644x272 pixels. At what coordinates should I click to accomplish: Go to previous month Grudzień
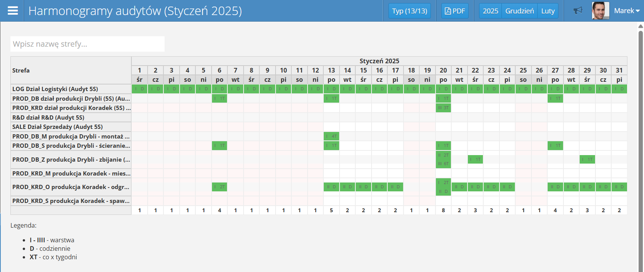pos(519,11)
